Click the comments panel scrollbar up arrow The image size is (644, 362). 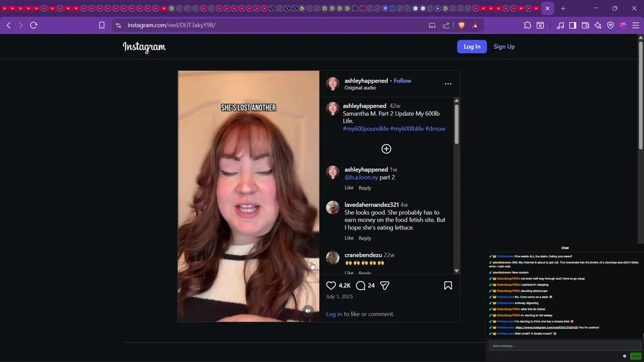(x=456, y=101)
